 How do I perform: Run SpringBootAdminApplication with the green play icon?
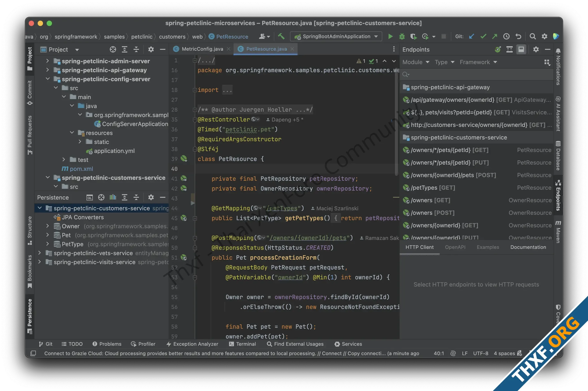coord(390,36)
